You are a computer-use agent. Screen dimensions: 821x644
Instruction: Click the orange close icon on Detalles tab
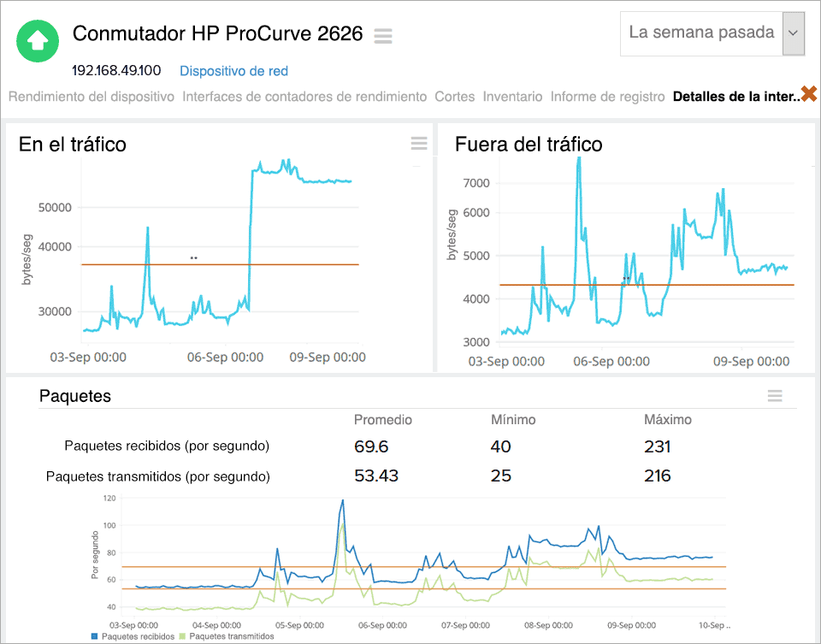pyautogui.click(x=811, y=94)
